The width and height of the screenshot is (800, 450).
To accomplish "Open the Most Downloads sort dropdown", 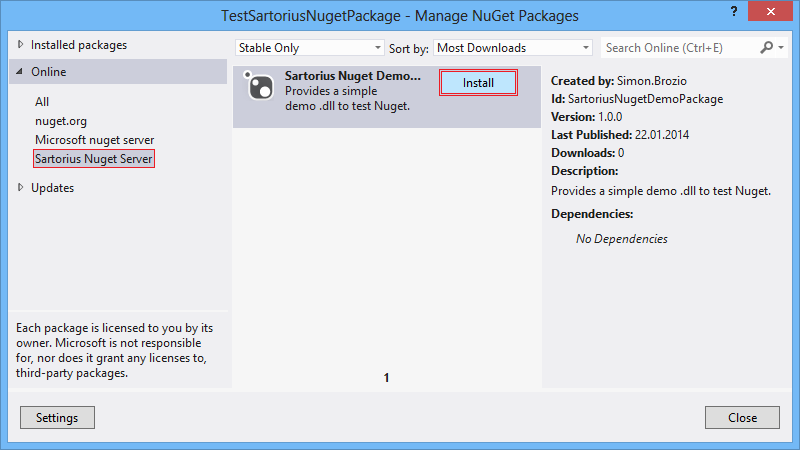I will tap(513, 47).
